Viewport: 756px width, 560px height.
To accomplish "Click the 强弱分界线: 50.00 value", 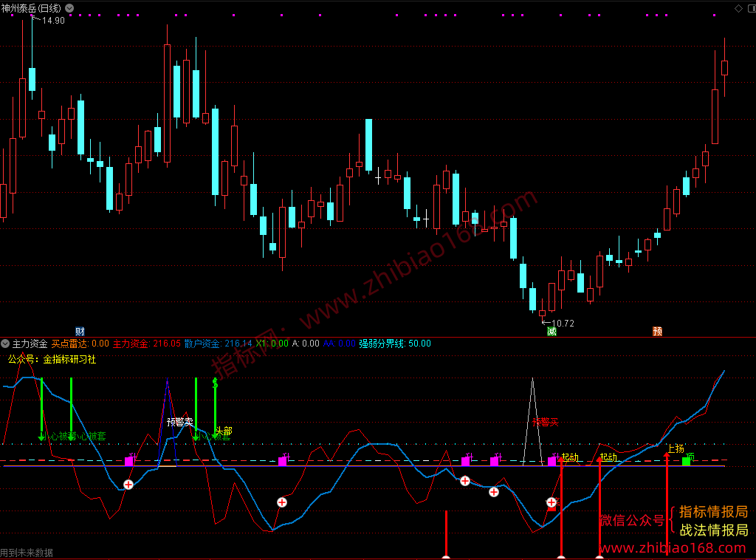I will tap(395, 344).
